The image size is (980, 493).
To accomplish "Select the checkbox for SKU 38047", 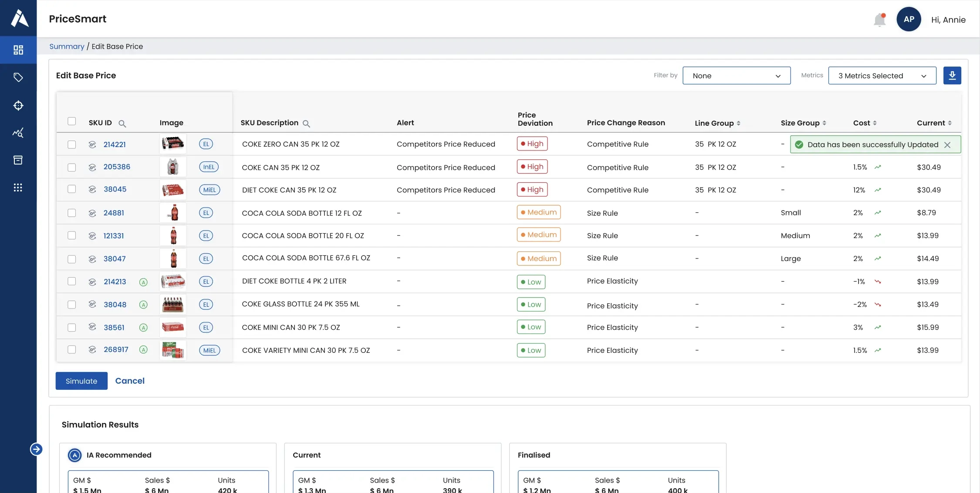I will pyautogui.click(x=72, y=259).
